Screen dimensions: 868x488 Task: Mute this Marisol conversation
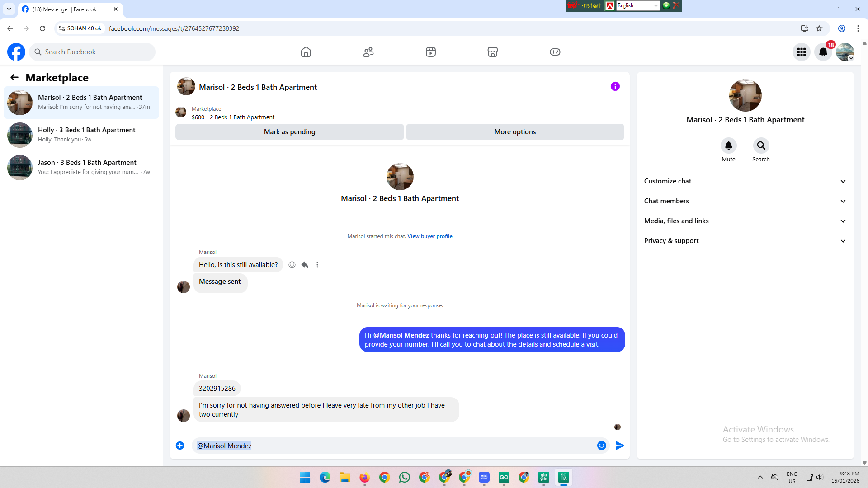(728, 145)
